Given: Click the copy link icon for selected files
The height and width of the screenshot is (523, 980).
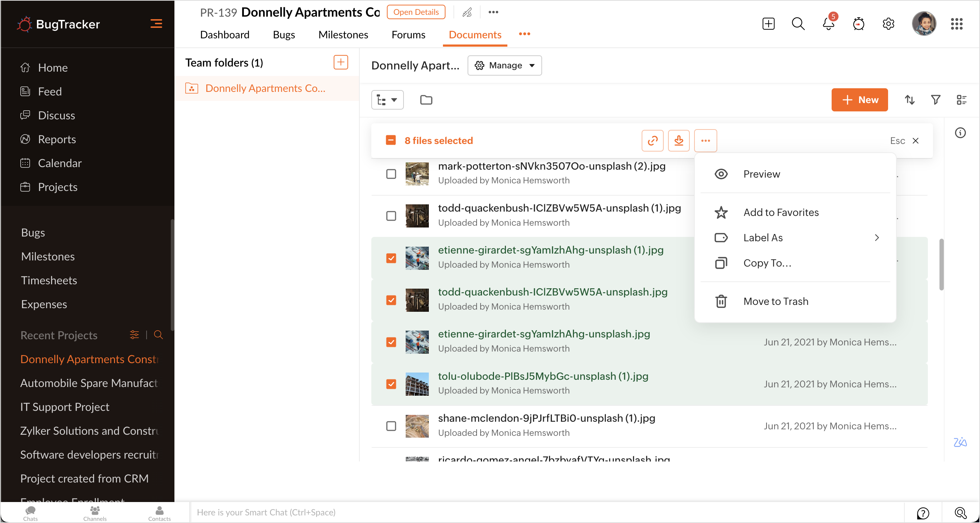Looking at the screenshot, I should pos(652,141).
